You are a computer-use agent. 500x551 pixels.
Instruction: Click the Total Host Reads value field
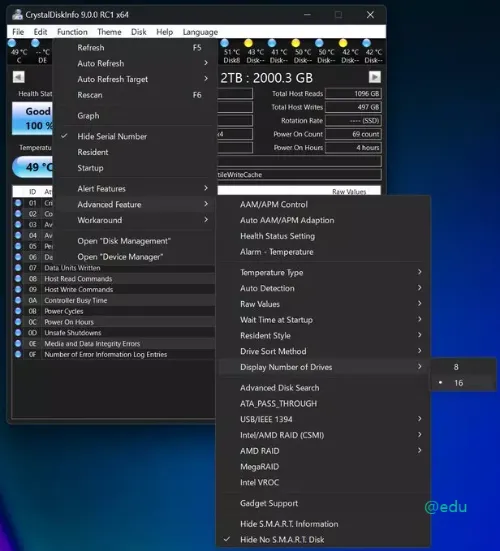[x=353, y=93]
